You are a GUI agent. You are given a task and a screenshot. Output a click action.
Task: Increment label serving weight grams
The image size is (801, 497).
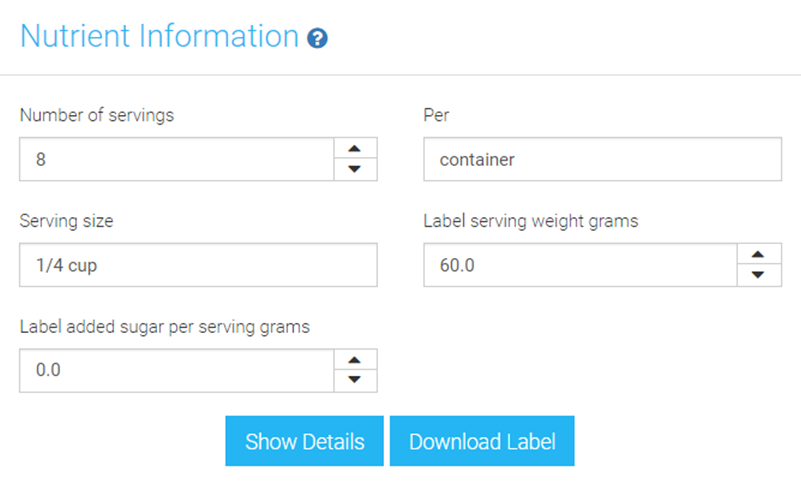(x=758, y=254)
